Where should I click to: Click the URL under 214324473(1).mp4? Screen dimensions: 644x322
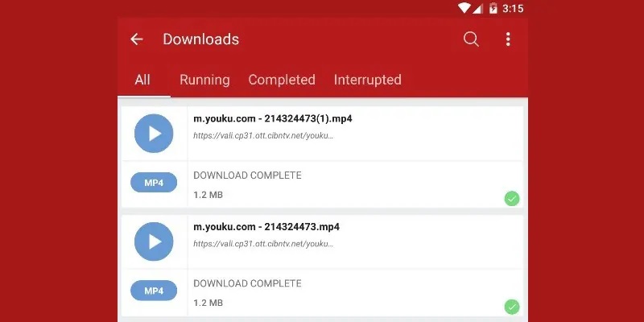tap(263, 135)
